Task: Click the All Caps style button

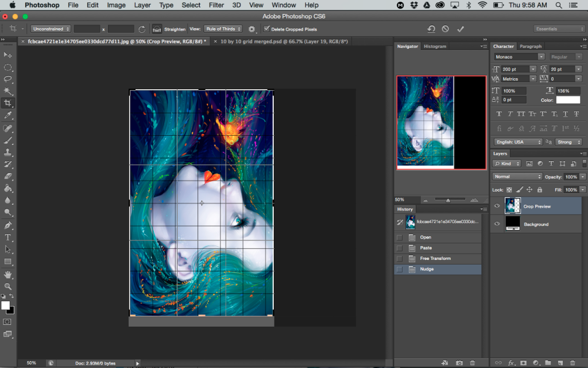Action: tap(521, 114)
